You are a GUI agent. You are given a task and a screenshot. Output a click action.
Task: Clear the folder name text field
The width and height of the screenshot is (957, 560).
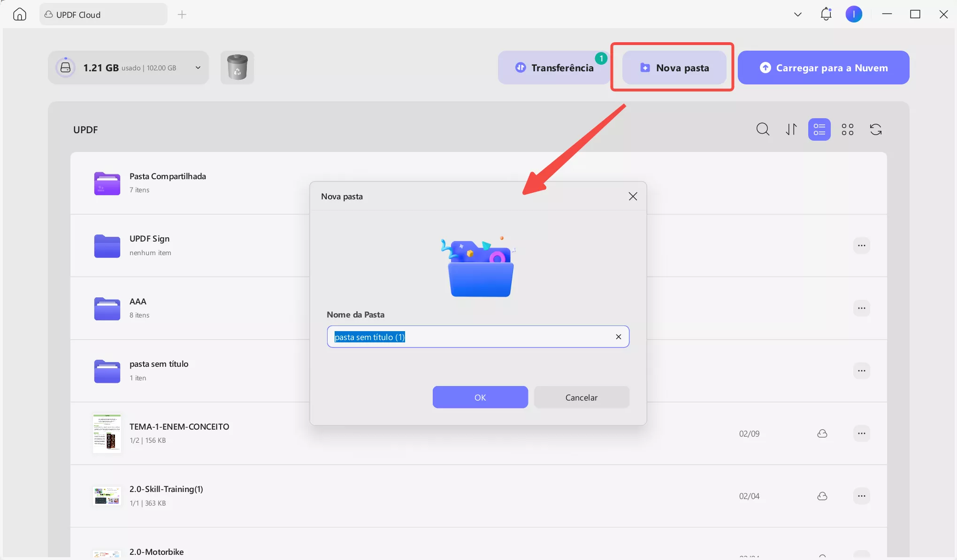point(618,337)
